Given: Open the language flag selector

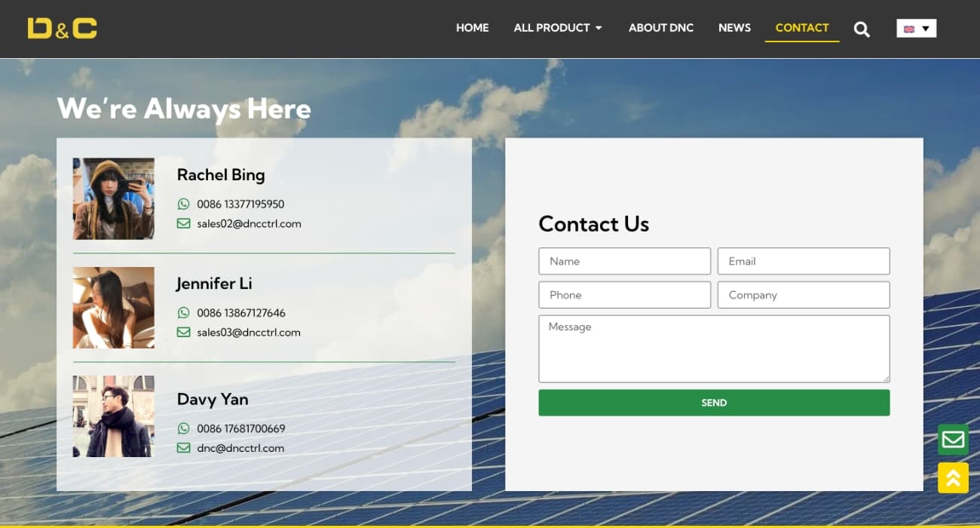Looking at the screenshot, I should pos(917,29).
